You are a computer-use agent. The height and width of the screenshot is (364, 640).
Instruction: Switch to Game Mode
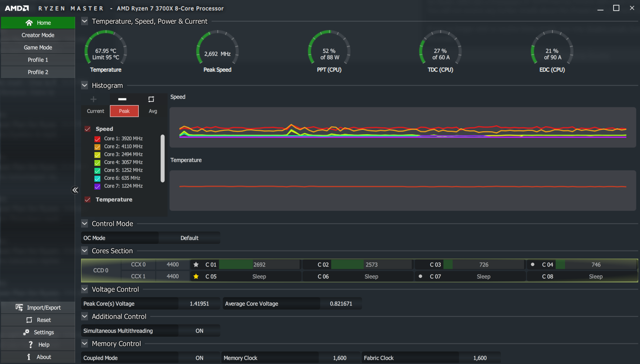(38, 47)
